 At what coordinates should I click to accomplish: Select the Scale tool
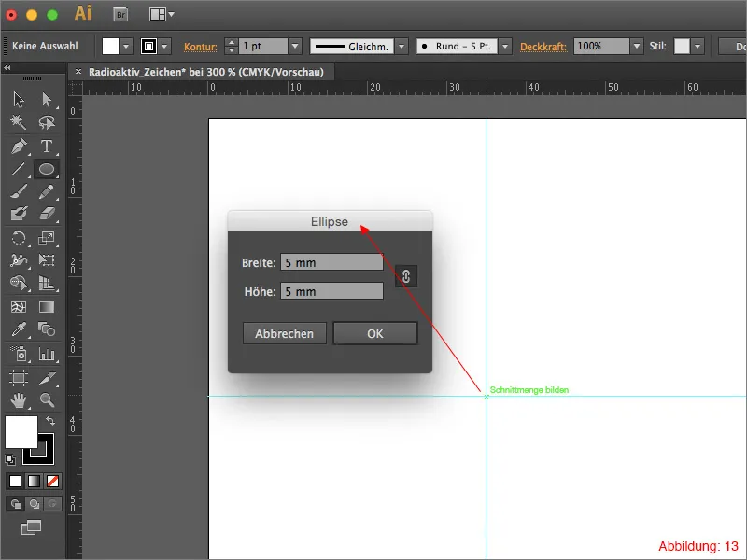[x=47, y=238]
